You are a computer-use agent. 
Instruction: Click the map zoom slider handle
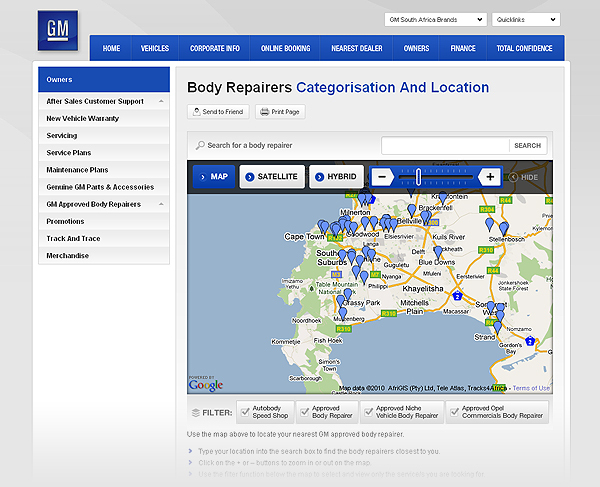click(x=419, y=177)
